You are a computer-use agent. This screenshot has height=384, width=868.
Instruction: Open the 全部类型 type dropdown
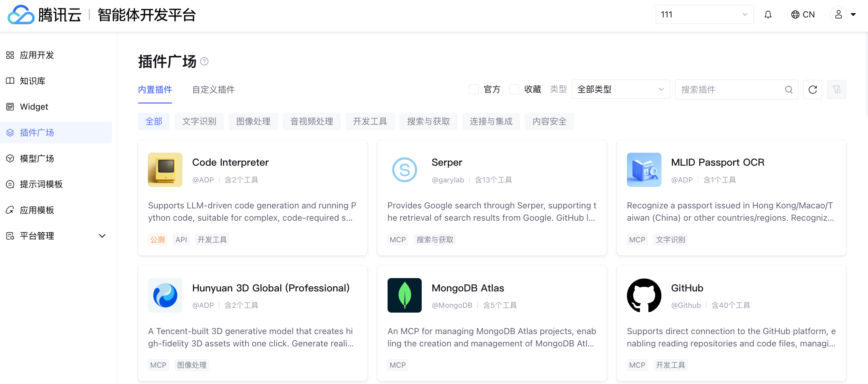point(620,90)
